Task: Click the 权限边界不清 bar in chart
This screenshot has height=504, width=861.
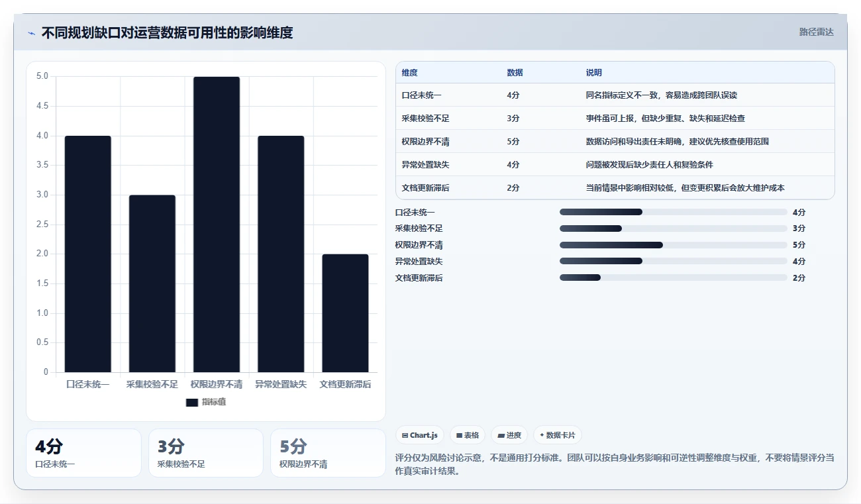Action: pos(217,225)
